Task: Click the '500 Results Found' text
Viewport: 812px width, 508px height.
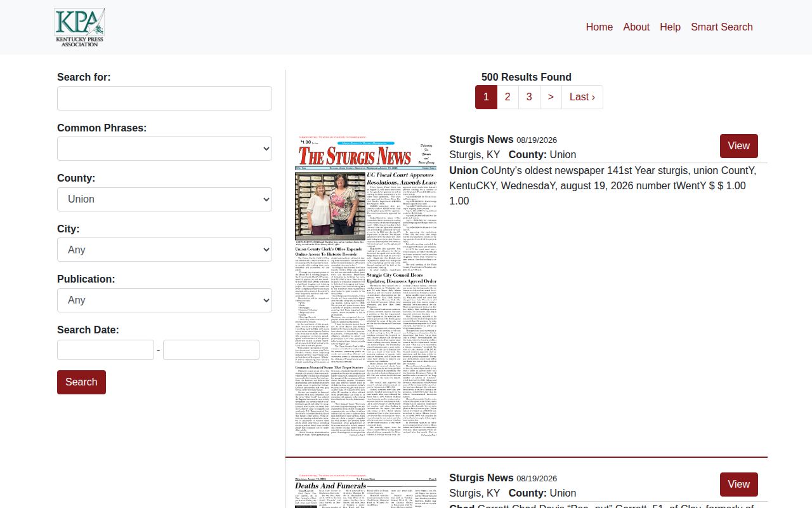Action: (x=527, y=77)
